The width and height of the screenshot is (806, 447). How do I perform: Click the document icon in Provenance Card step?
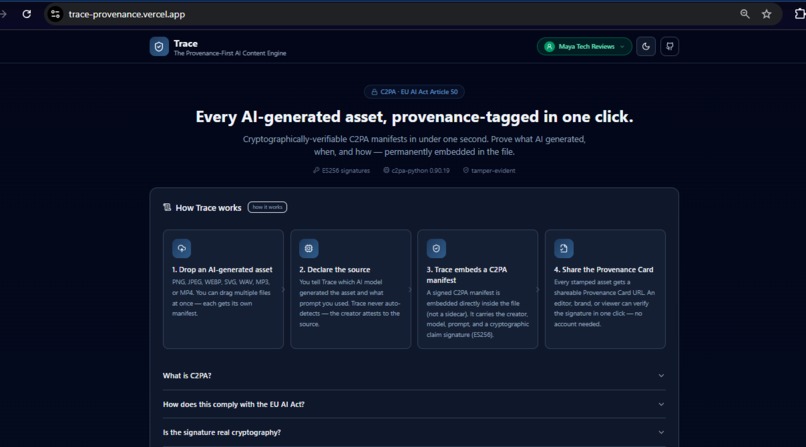point(563,248)
